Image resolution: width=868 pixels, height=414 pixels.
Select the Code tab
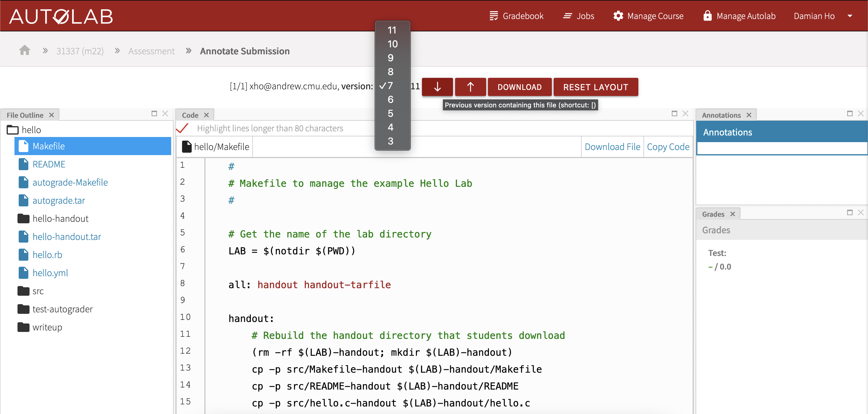pos(190,115)
